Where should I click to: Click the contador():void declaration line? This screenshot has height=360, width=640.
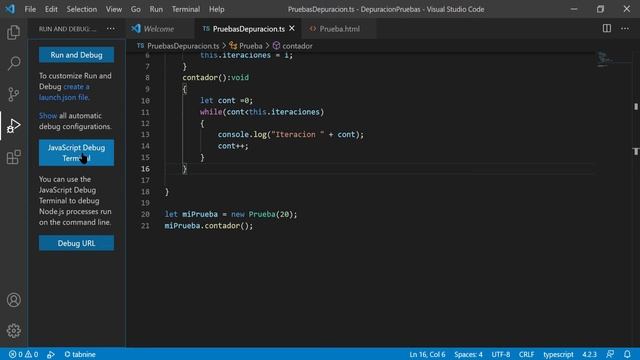point(216,78)
